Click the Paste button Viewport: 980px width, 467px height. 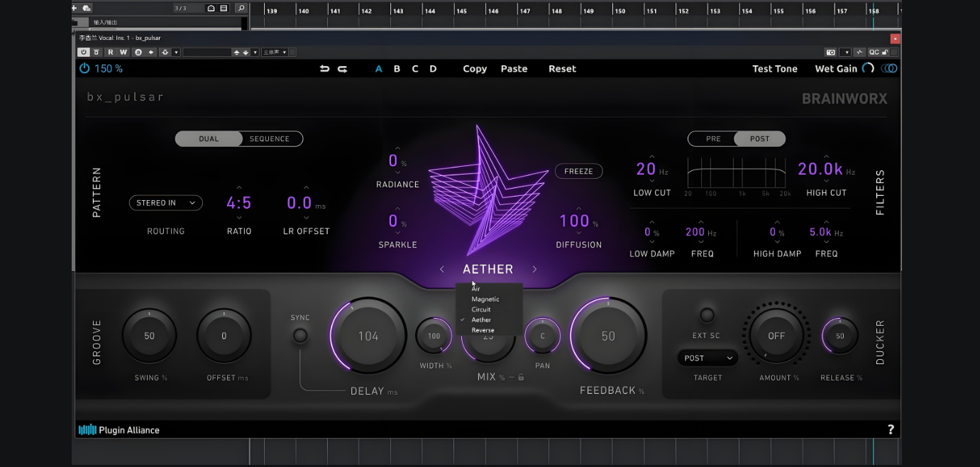tap(514, 69)
